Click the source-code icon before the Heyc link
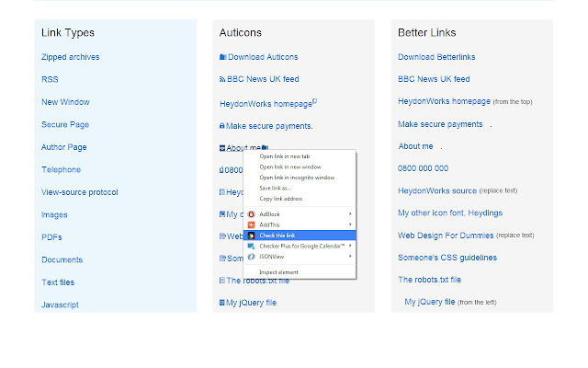 tap(222, 192)
